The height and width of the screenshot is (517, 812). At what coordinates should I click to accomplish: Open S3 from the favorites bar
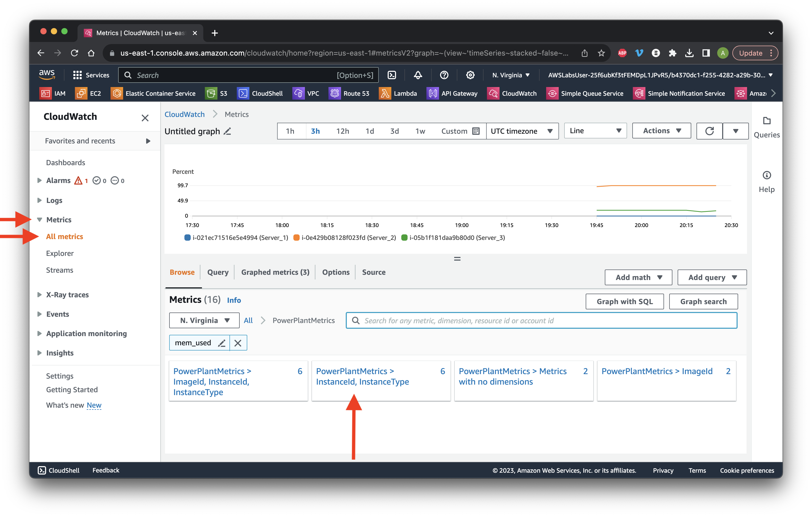click(216, 94)
